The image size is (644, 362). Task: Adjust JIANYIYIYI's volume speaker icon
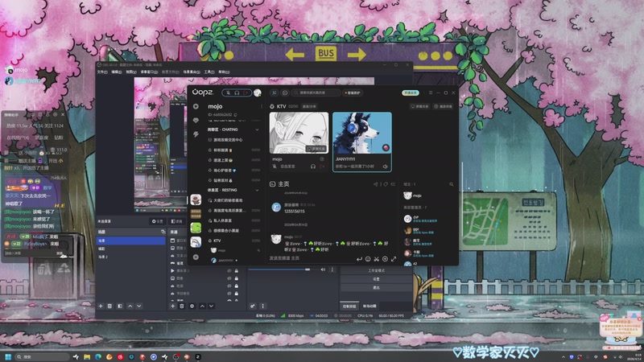pyautogui.click(x=386, y=167)
